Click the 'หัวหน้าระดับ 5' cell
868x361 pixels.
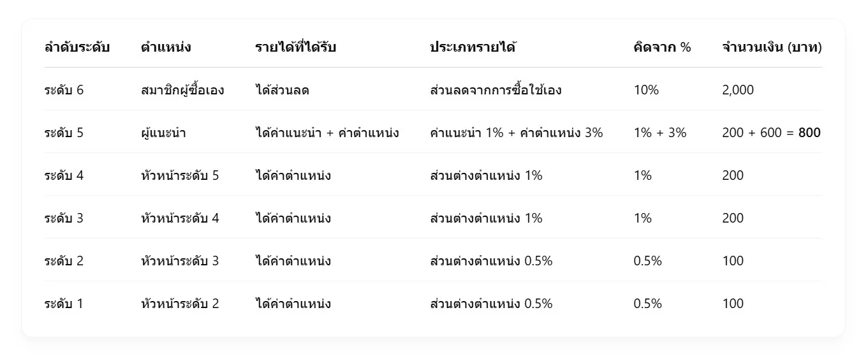(x=180, y=175)
